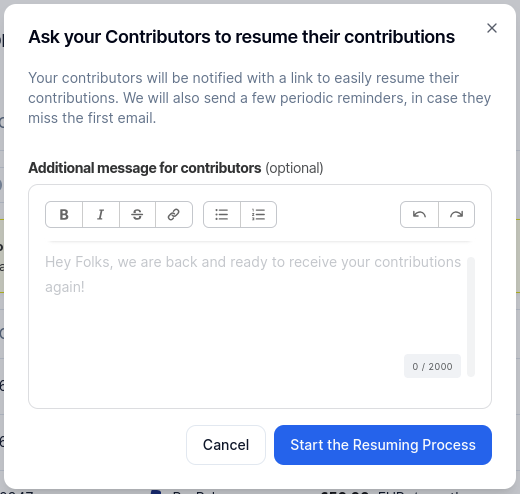
Task: Click the 'Additional message for contributors' label
Action: (x=145, y=168)
